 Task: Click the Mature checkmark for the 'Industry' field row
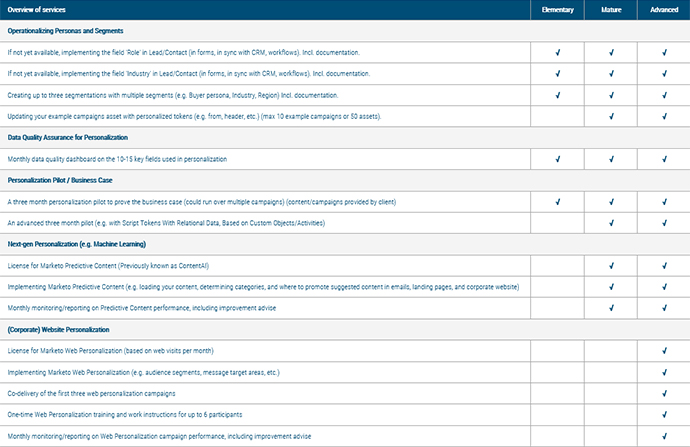(x=611, y=73)
